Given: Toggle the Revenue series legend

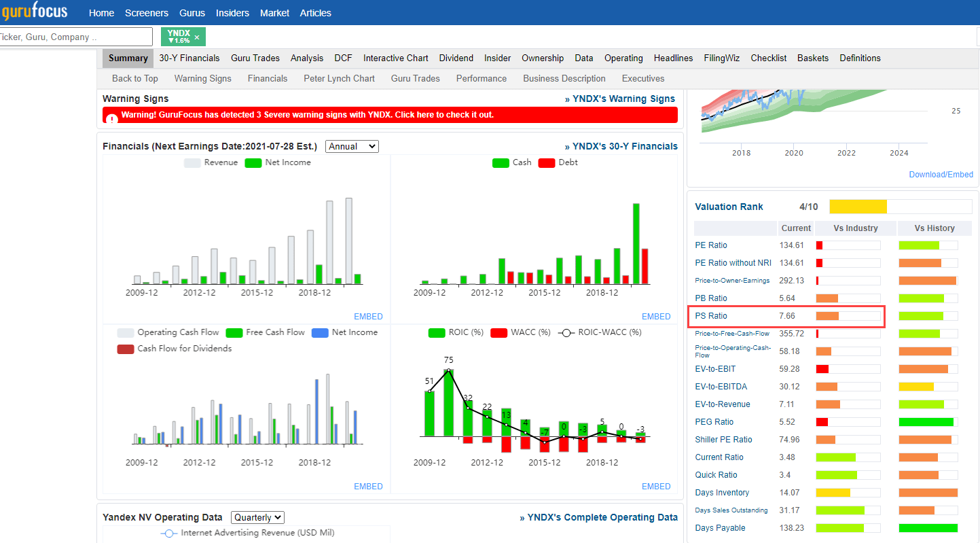Looking at the screenshot, I should pos(192,163).
